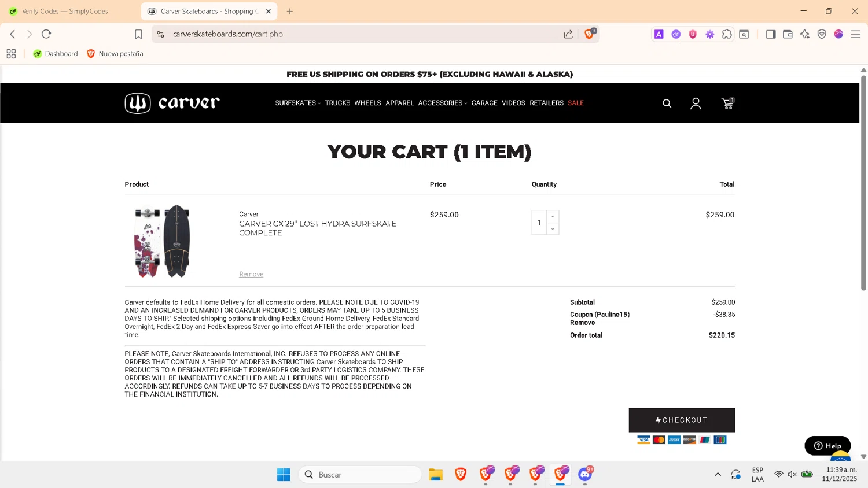Click the address bar URL
868x488 pixels.
click(x=228, y=34)
